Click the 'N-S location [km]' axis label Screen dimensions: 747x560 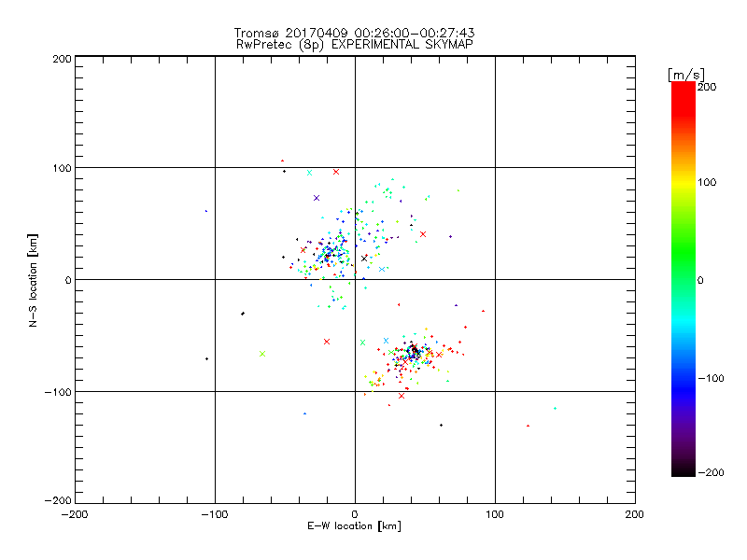pos(33,280)
